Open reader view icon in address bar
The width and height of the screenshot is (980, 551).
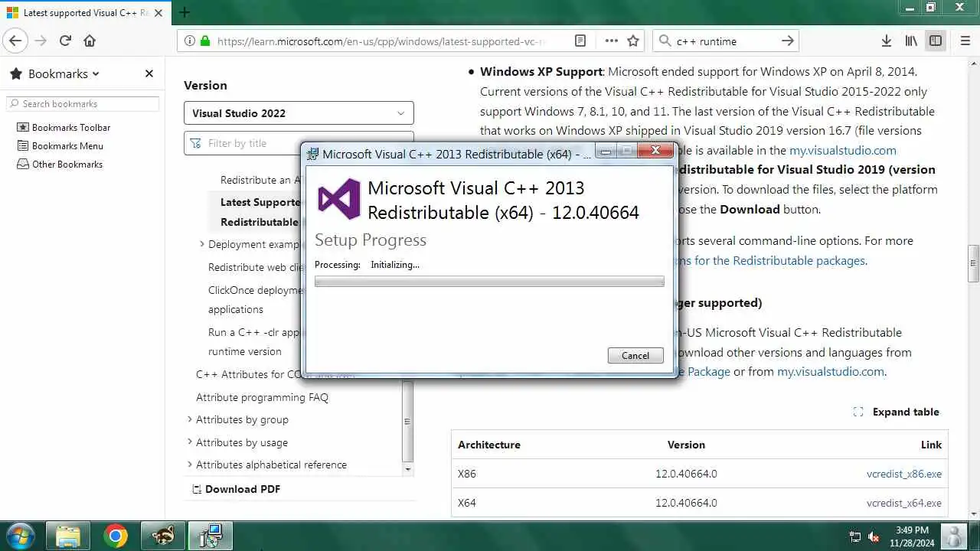click(x=580, y=41)
